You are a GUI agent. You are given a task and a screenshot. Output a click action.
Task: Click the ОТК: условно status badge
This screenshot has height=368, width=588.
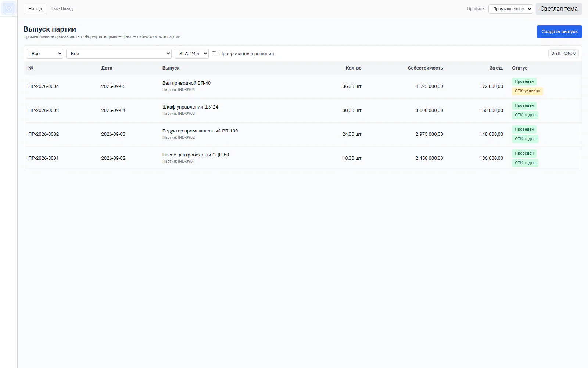pyautogui.click(x=527, y=91)
